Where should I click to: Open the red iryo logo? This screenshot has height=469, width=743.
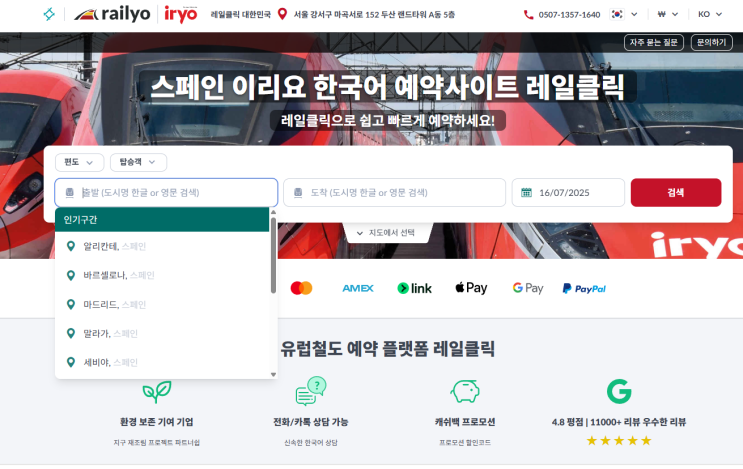point(181,14)
